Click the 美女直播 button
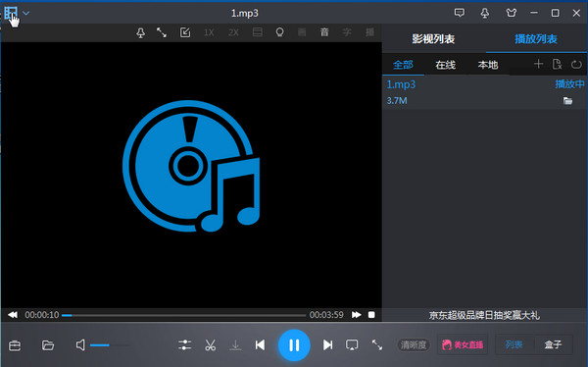588x367 pixels. pos(463,344)
